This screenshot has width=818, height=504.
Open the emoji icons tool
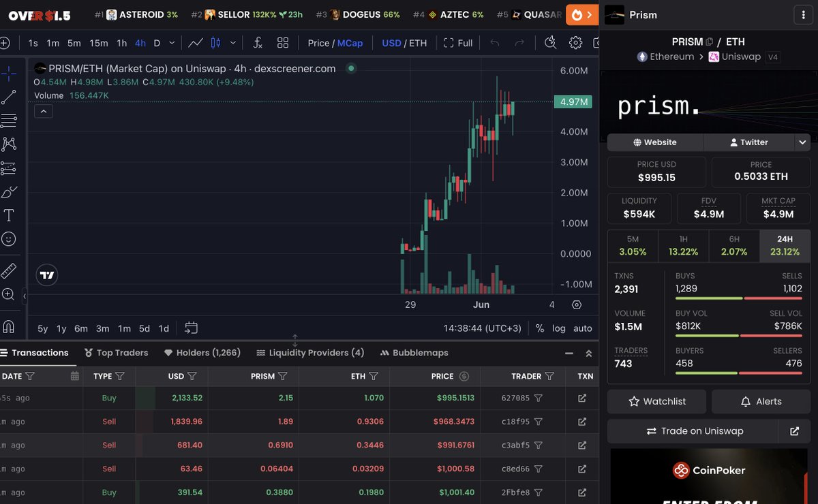click(x=9, y=239)
